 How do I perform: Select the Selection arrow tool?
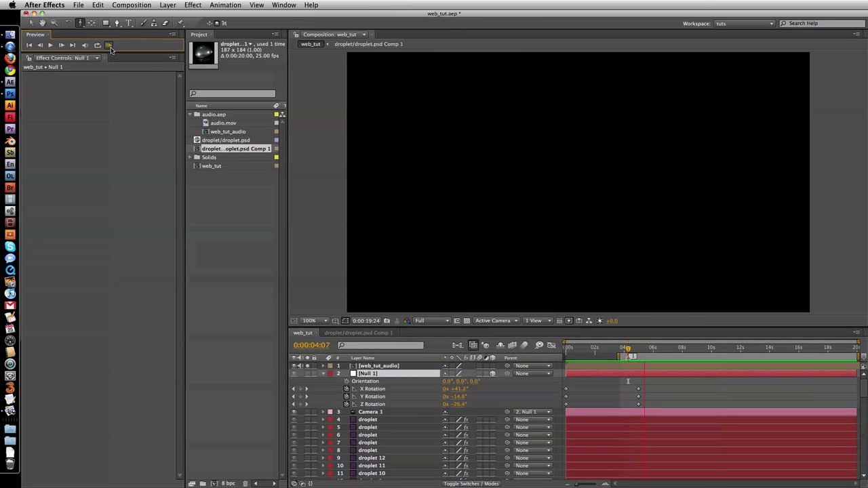(31, 23)
